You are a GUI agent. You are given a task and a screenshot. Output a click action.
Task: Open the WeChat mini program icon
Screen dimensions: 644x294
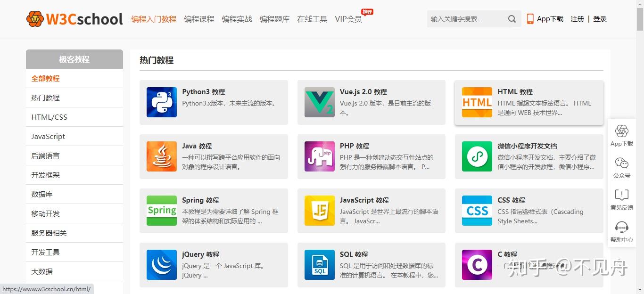(x=477, y=156)
